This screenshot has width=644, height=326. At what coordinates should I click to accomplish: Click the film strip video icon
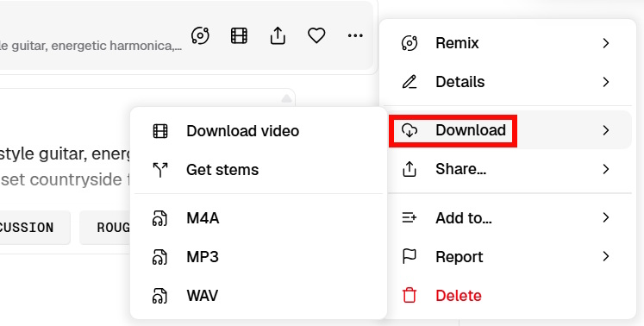point(239,35)
